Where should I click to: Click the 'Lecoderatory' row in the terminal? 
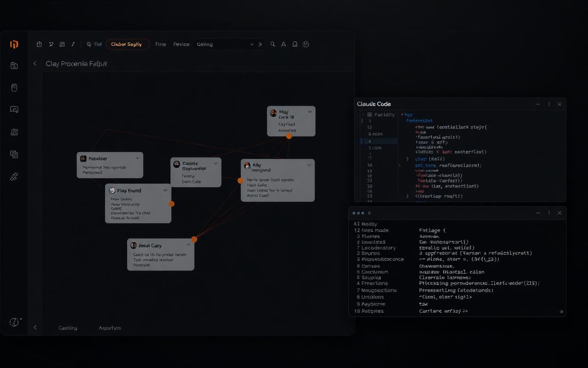[x=379, y=248]
